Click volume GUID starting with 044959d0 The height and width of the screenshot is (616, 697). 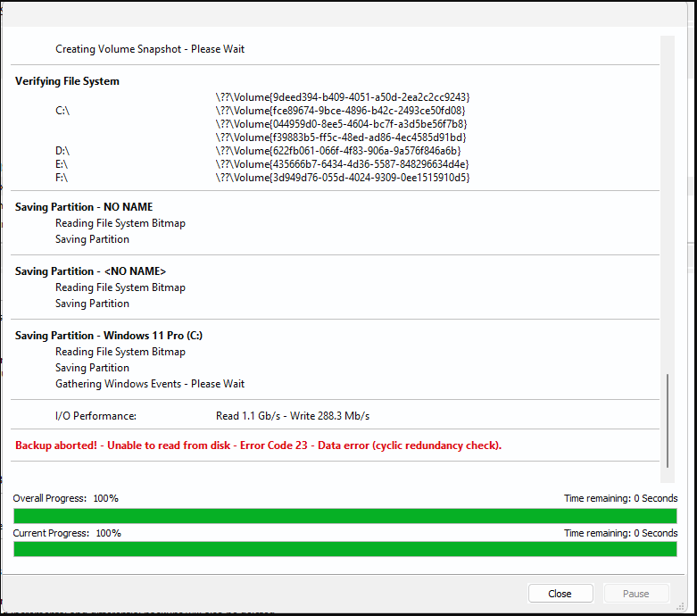tap(342, 123)
